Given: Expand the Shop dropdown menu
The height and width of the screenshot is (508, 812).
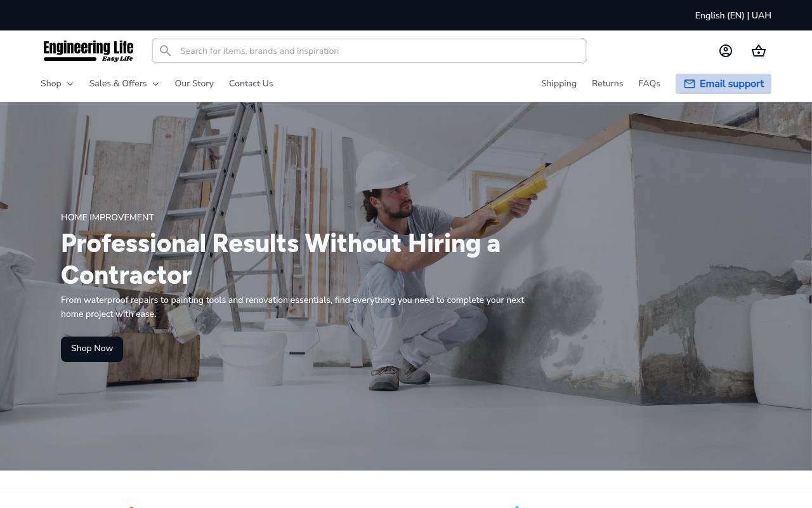Looking at the screenshot, I should pos(57,83).
